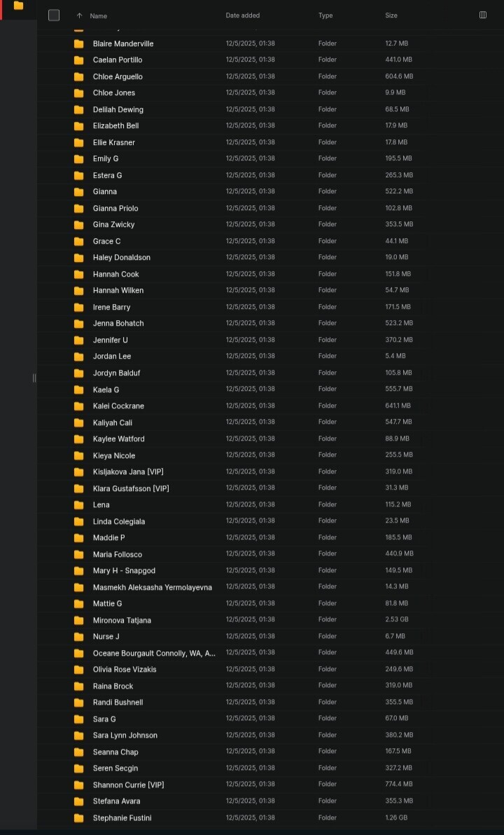Open the column layout settings icon
Viewport: 504px width, 835px height.
click(x=483, y=15)
